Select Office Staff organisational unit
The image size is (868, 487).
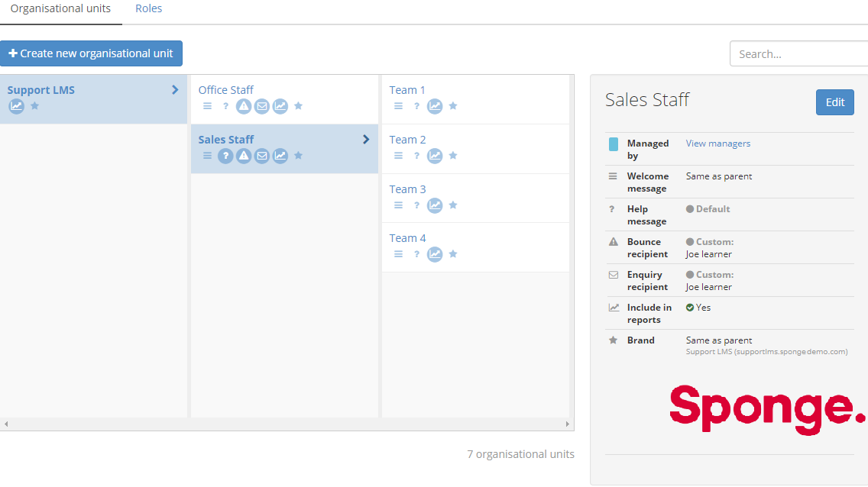tap(226, 90)
